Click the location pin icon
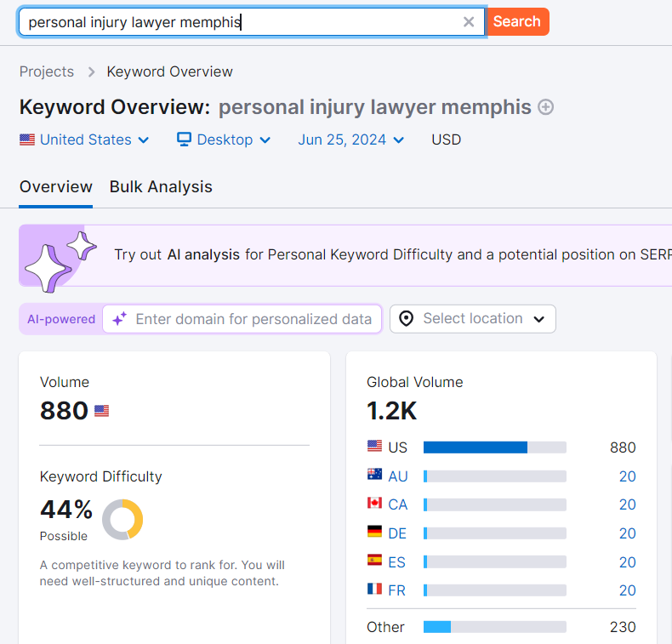This screenshot has height=644, width=672. (x=407, y=319)
